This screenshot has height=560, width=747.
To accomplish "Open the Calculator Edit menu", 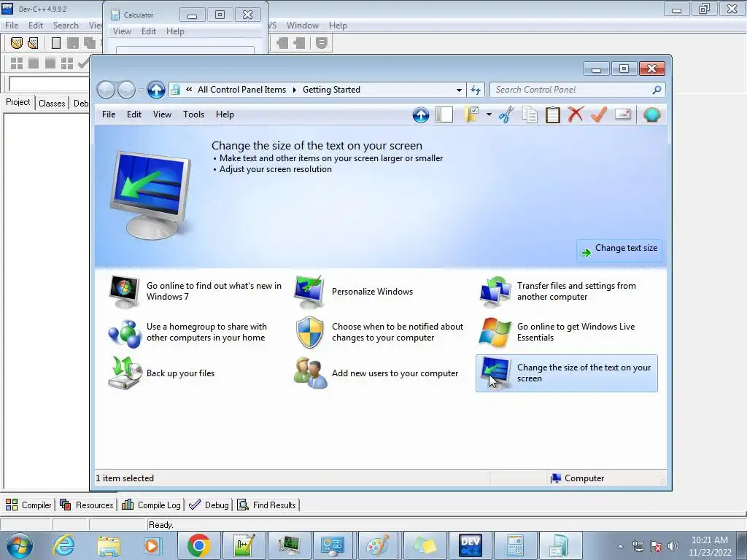I will point(149,31).
